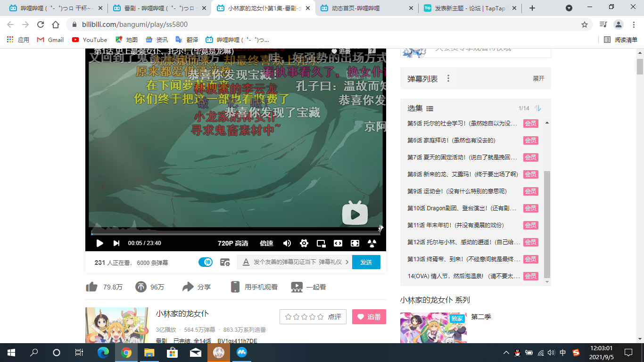
Task: Open danmaku settings icon
Action: coord(225,262)
